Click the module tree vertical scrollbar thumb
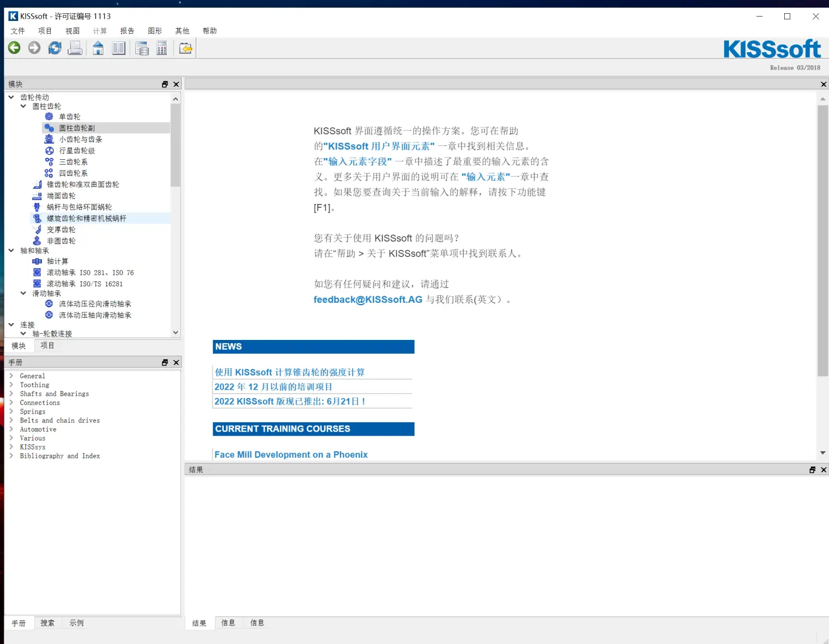The height and width of the screenshot is (644, 829). point(175,145)
